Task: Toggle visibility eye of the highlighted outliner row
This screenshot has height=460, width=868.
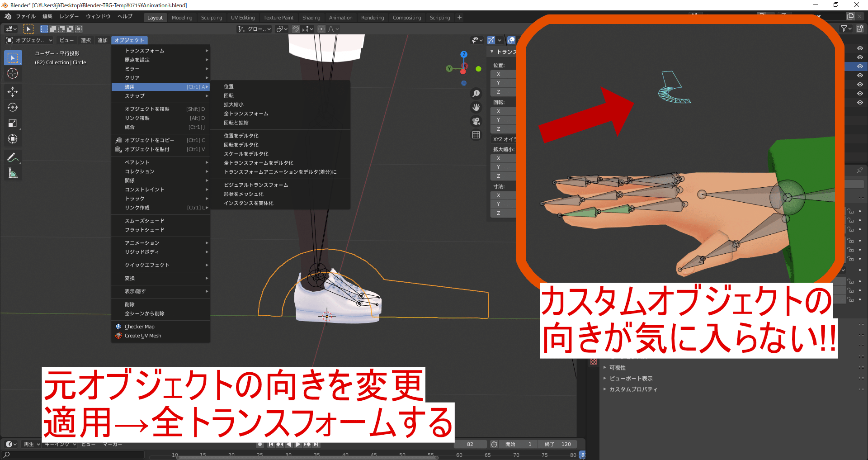Action: 860,66
